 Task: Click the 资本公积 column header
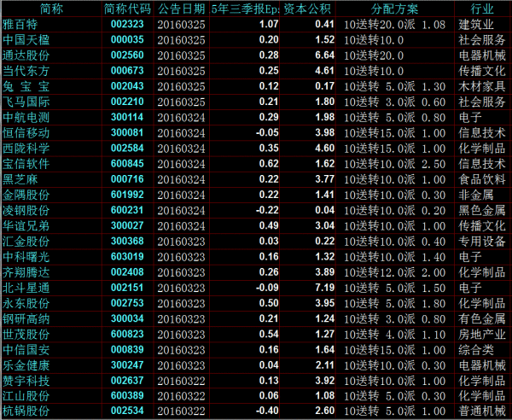pyautogui.click(x=307, y=9)
